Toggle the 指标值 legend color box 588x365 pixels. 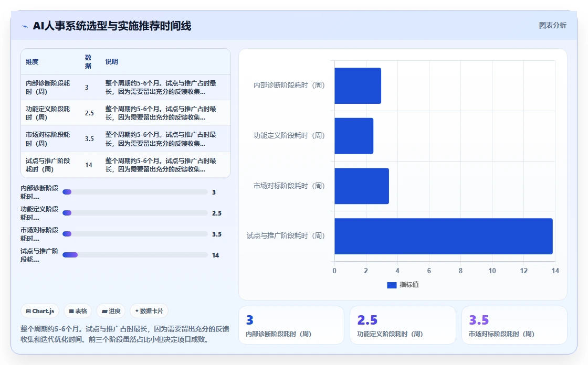point(392,285)
